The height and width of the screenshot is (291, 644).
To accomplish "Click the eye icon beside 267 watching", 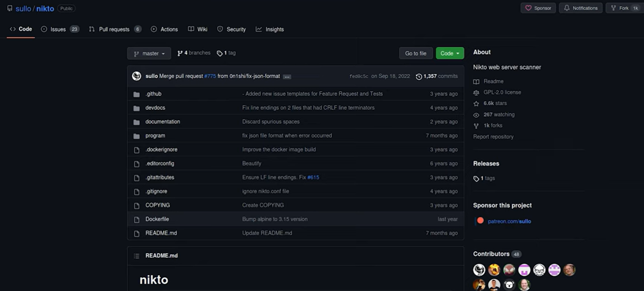I will click(476, 115).
